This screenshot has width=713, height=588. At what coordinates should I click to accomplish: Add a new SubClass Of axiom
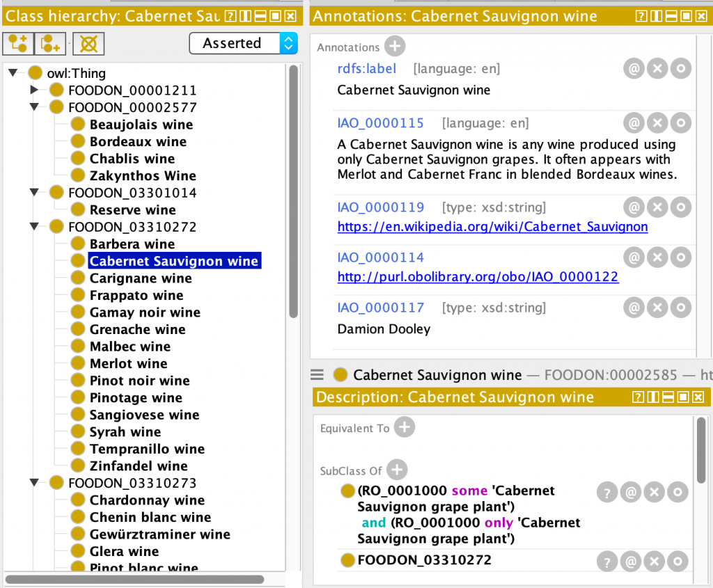coord(397,470)
